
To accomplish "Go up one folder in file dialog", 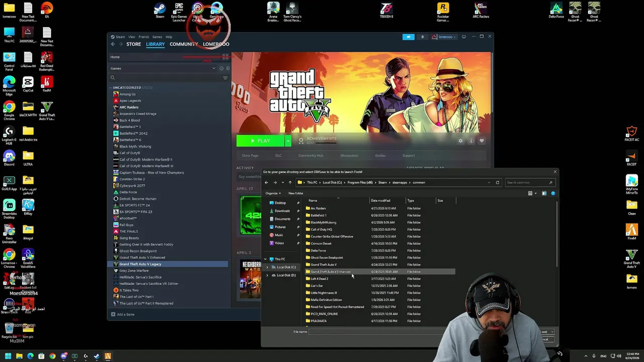I will click(290, 183).
